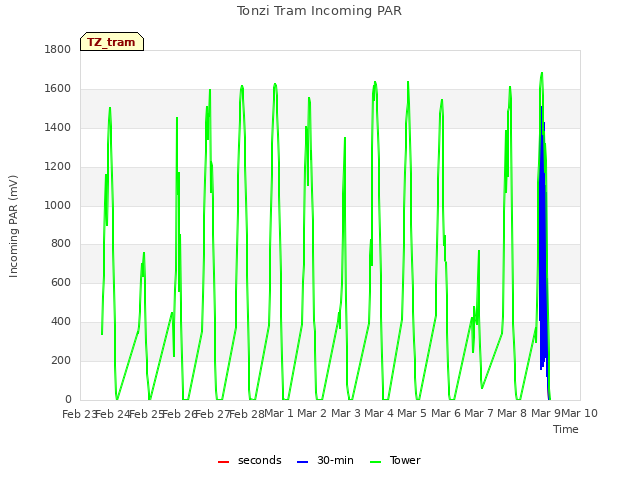Click the 'seconds' legend label
Image resolution: width=640 pixels, height=480 pixels.
click(x=260, y=460)
